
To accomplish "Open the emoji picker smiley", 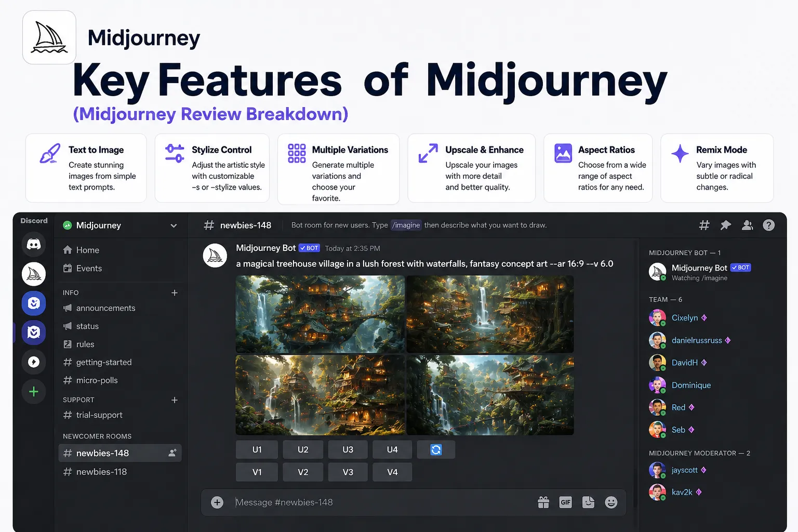I will (x=611, y=502).
